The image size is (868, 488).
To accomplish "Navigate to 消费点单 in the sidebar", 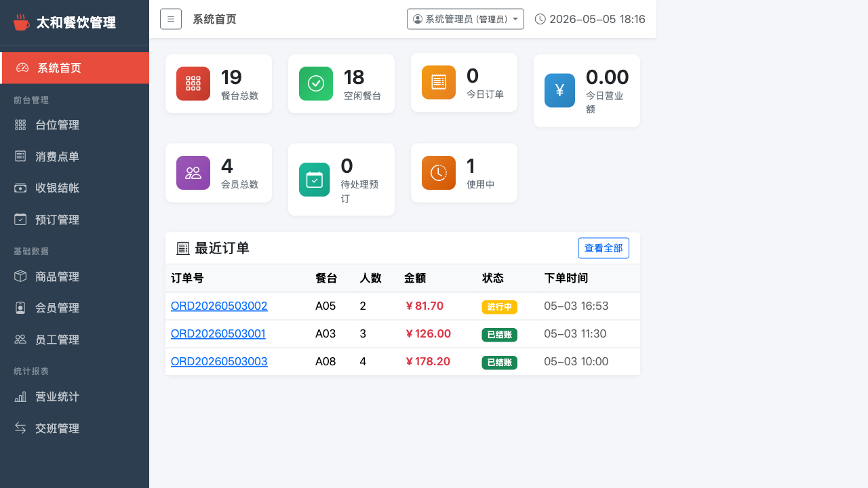I will tap(75, 157).
